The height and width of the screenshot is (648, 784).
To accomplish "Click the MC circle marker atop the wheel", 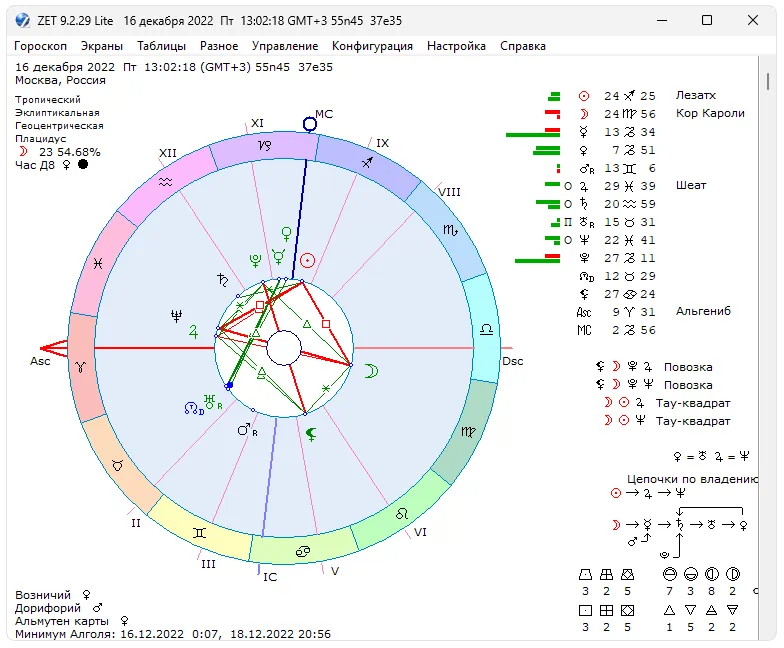I will [310, 124].
